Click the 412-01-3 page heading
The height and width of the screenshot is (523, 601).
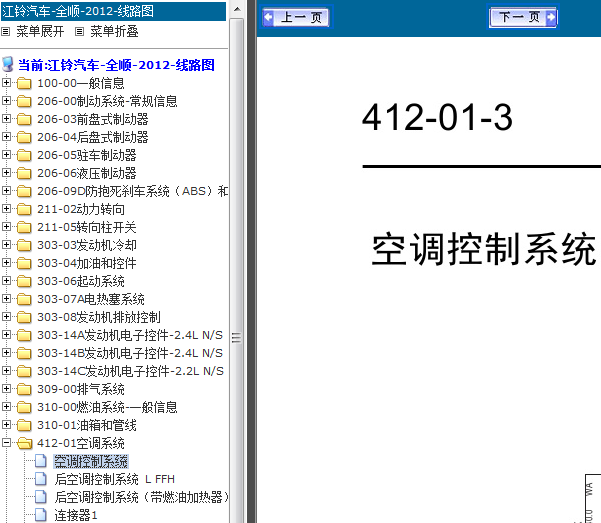click(437, 117)
